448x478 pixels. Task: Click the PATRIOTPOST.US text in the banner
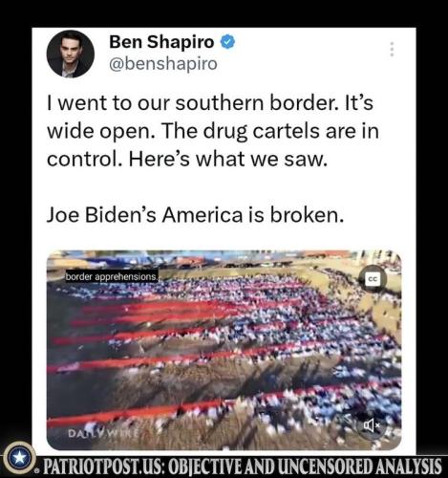(x=103, y=467)
